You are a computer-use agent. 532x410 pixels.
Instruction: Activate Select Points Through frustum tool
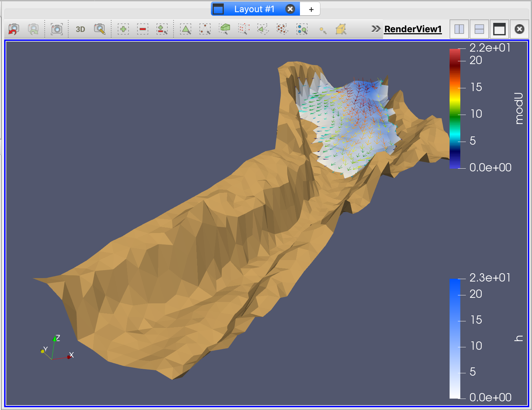click(x=244, y=29)
